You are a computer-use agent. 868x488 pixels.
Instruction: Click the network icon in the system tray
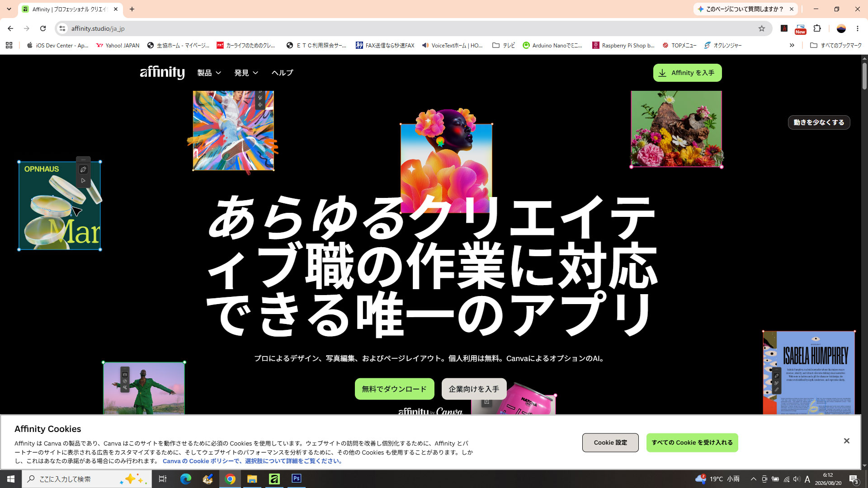787,479
